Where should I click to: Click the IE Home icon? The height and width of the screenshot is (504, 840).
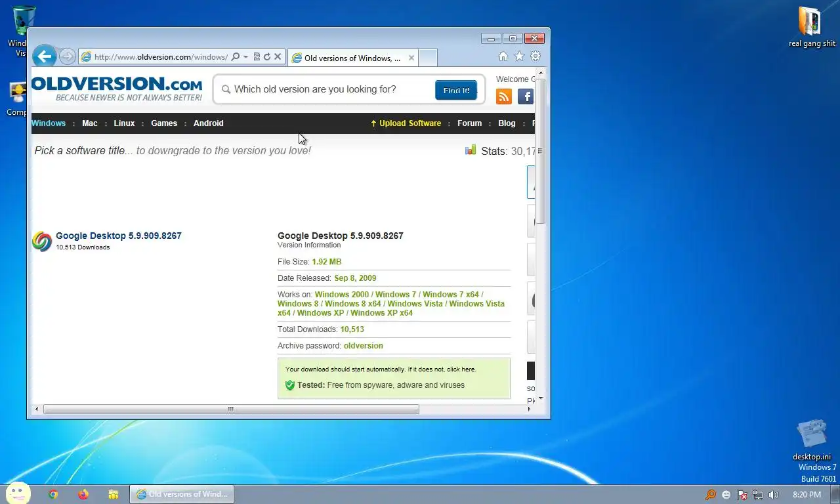tap(503, 56)
